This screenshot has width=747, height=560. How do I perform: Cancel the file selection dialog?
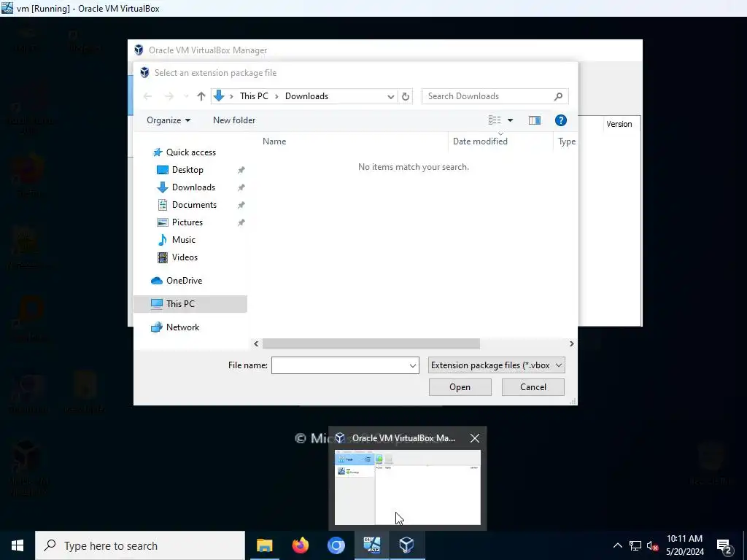(x=533, y=387)
